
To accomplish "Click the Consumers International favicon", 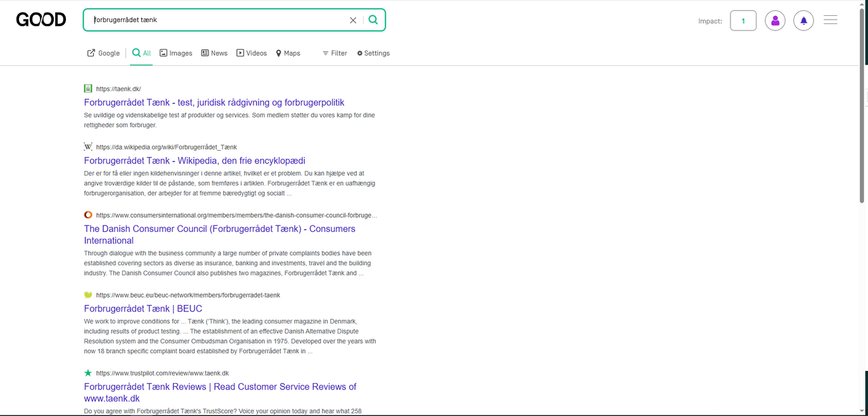I will 88,215.
